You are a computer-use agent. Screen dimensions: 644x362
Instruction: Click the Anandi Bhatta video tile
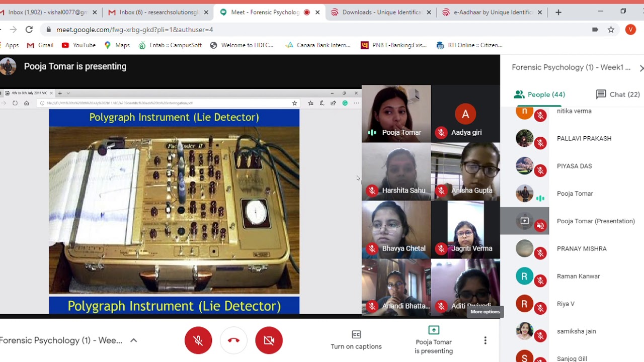tap(396, 287)
